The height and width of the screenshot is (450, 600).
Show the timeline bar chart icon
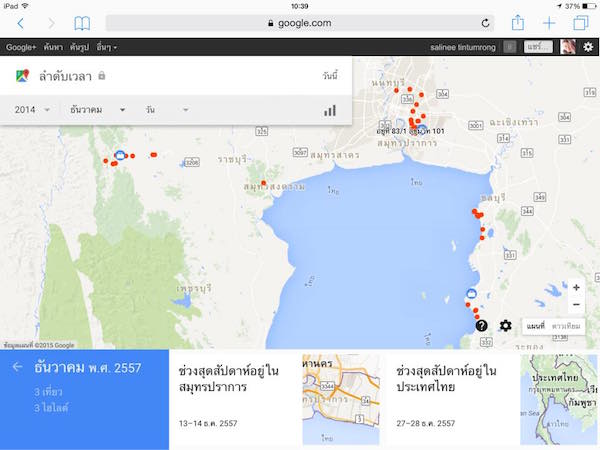click(x=329, y=110)
